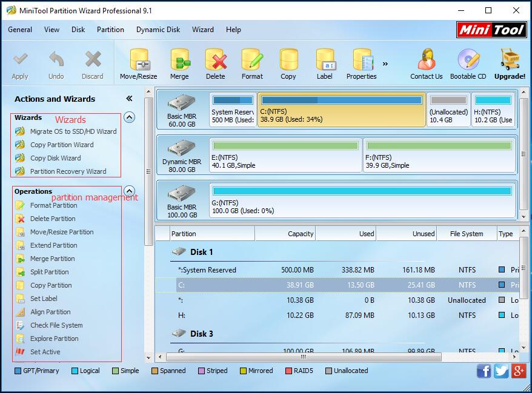Open the Facebook social link icon

[484, 371]
